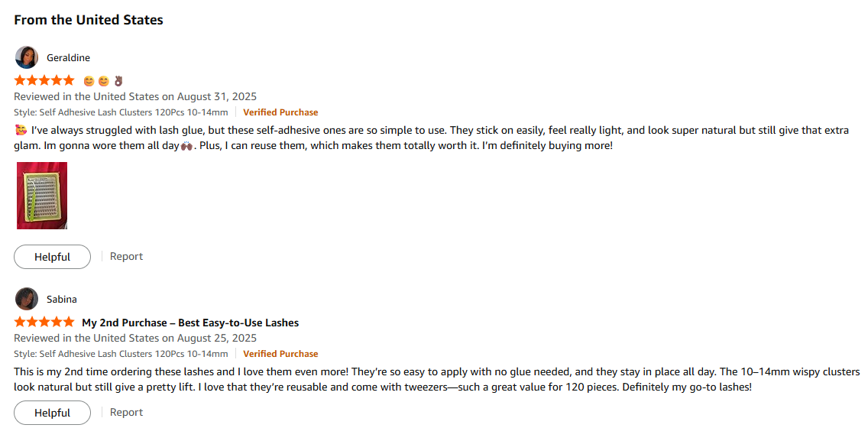Mark Sabina's review as Helpful
This screenshot has height=441, width=868.
click(x=52, y=413)
